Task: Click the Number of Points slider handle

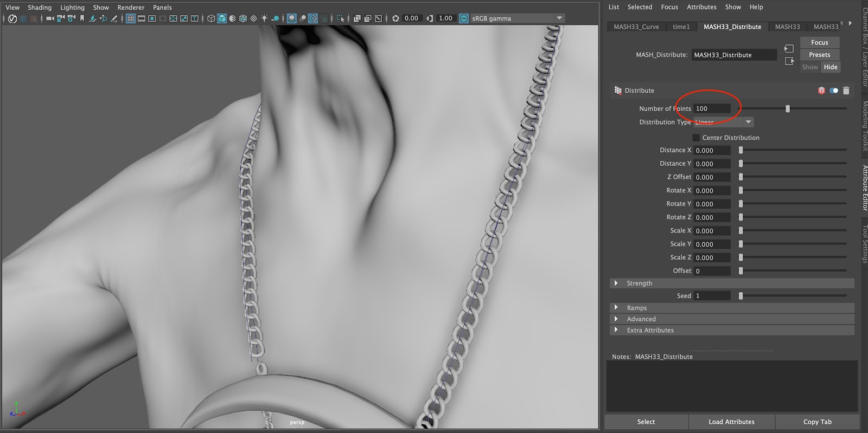Action: click(x=788, y=109)
